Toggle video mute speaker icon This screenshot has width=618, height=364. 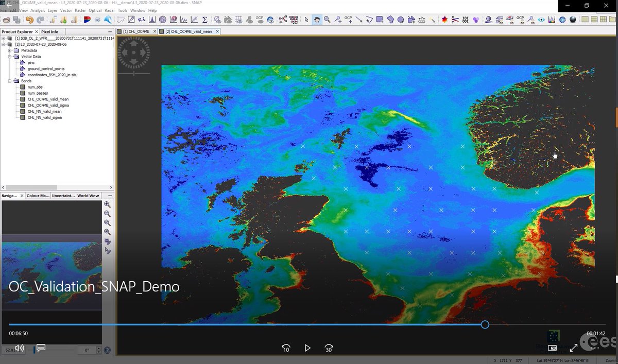20,348
